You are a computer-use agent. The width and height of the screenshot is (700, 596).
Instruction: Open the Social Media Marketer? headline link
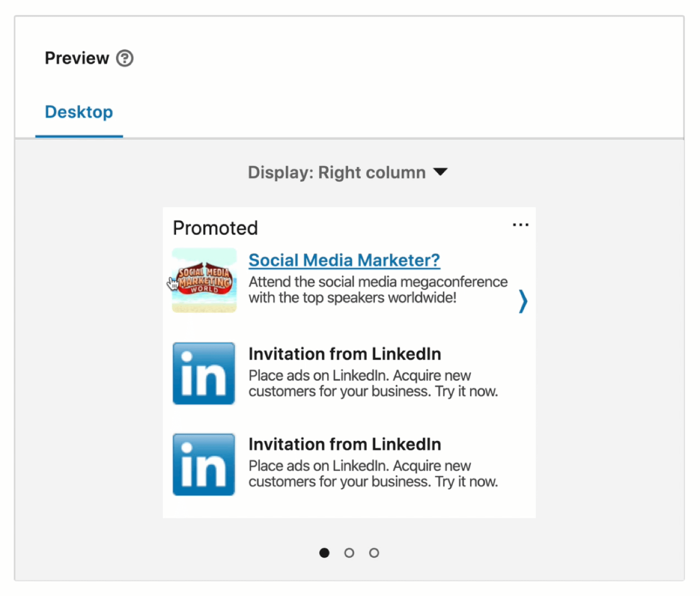pyautogui.click(x=344, y=260)
